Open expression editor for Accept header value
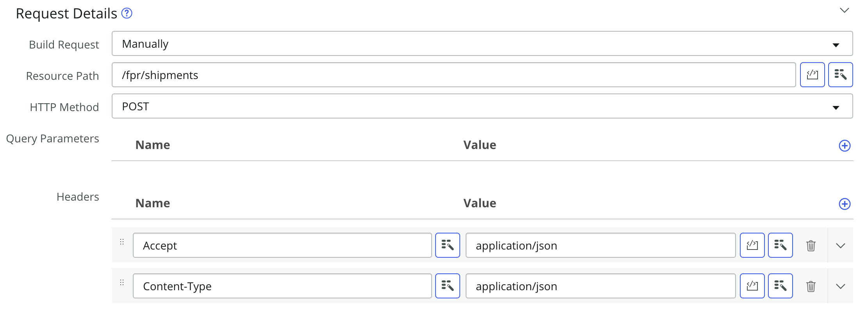The height and width of the screenshot is (316, 868). [x=752, y=245]
